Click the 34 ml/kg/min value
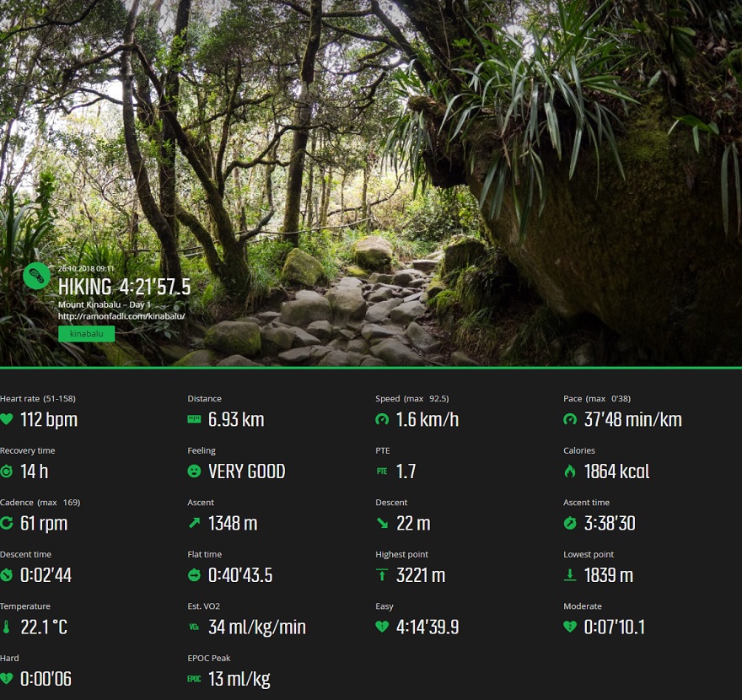The image size is (742, 700). (x=257, y=627)
